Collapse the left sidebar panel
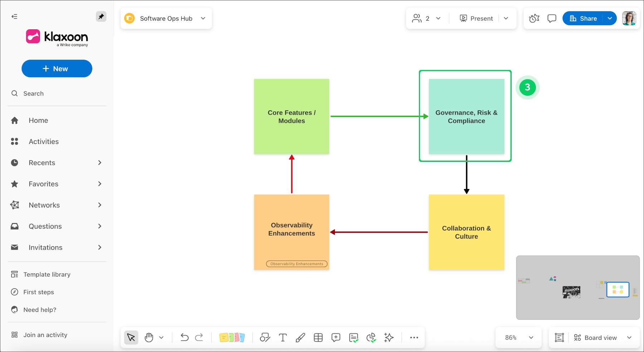644x352 pixels. [x=14, y=16]
